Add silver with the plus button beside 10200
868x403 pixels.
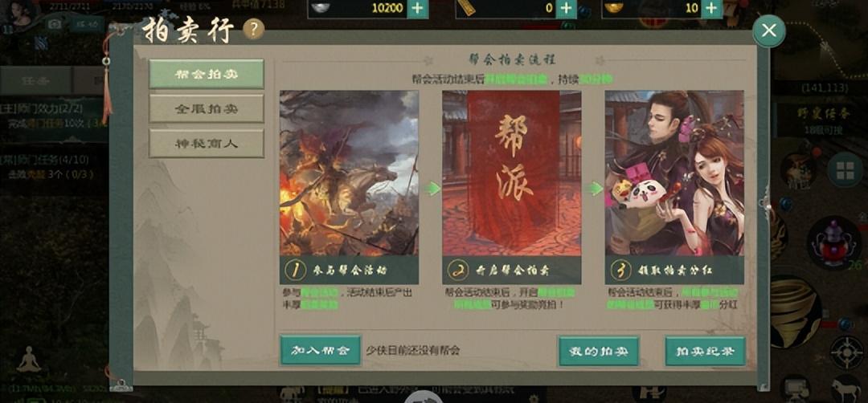(x=418, y=8)
